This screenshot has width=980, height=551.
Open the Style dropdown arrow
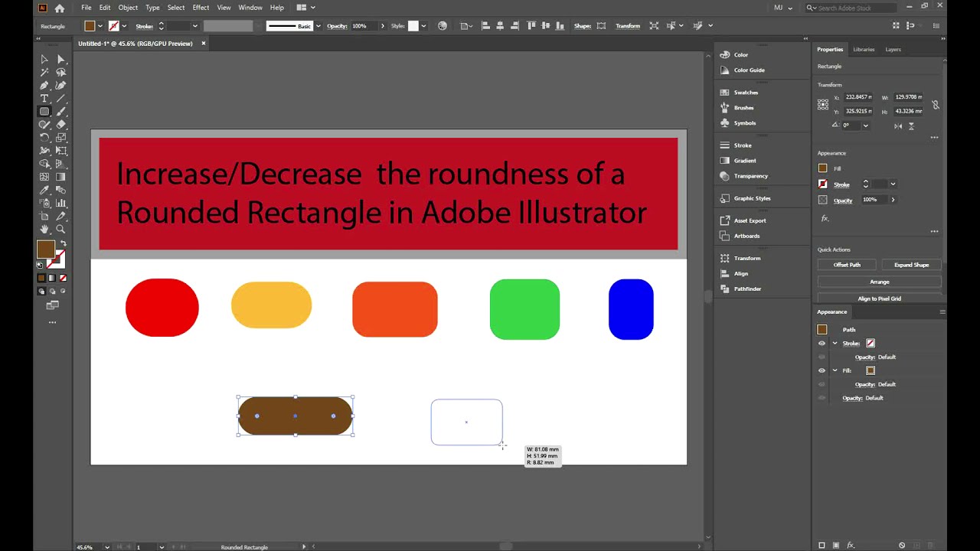[425, 26]
